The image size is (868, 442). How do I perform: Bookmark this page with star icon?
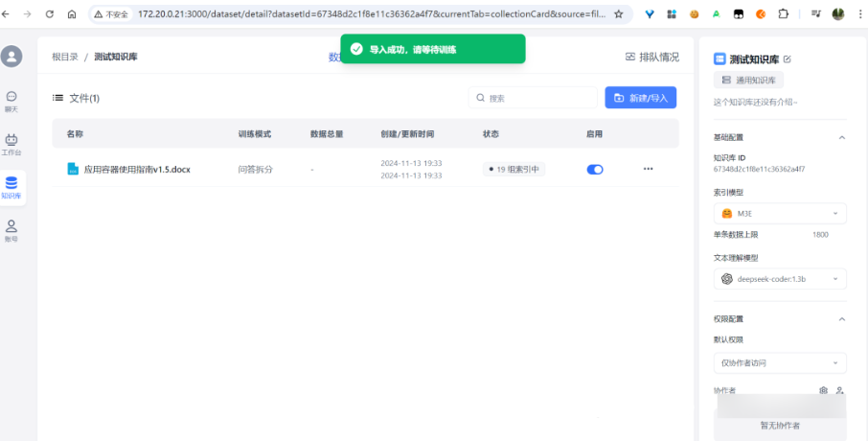coord(619,14)
